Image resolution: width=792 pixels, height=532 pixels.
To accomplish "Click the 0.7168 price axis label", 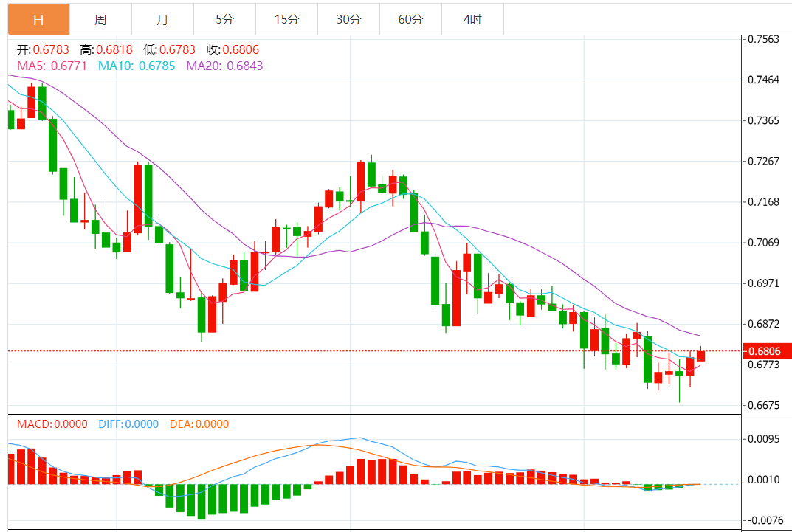I will 764,202.
